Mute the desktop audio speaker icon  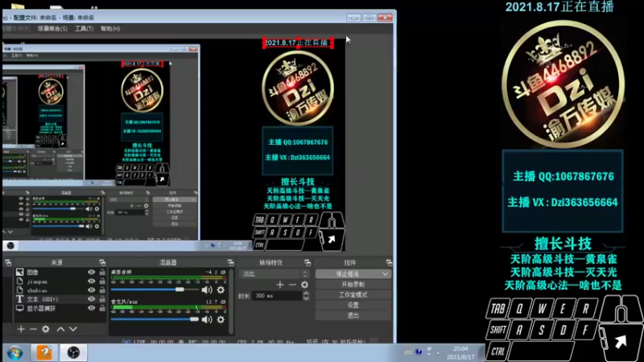coord(207,290)
